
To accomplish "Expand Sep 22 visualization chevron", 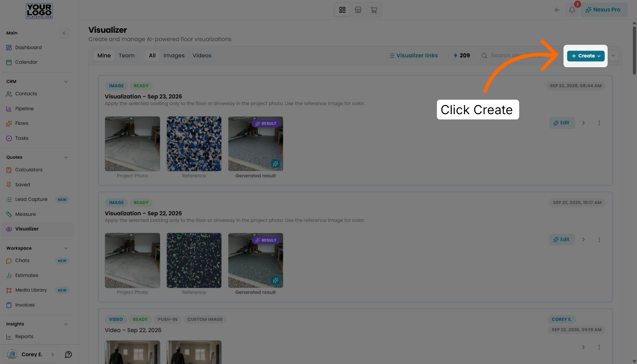I will (583, 240).
